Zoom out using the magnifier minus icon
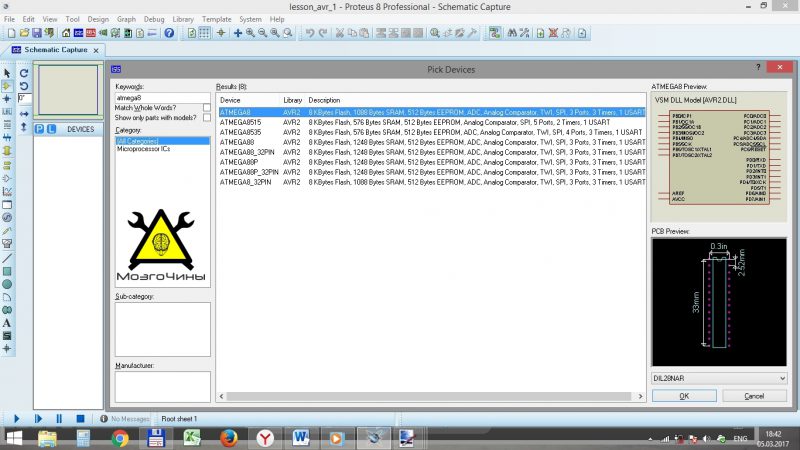The image size is (800, 450). (262, 33)
